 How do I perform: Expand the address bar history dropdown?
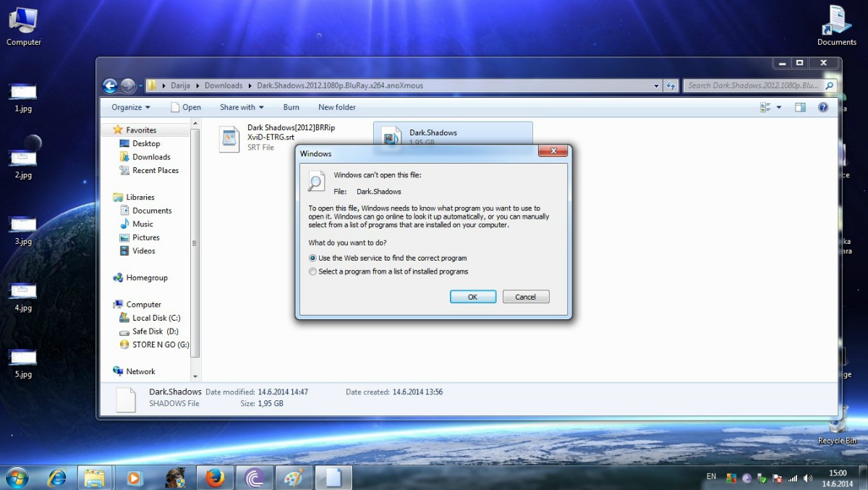pos(656,85)
